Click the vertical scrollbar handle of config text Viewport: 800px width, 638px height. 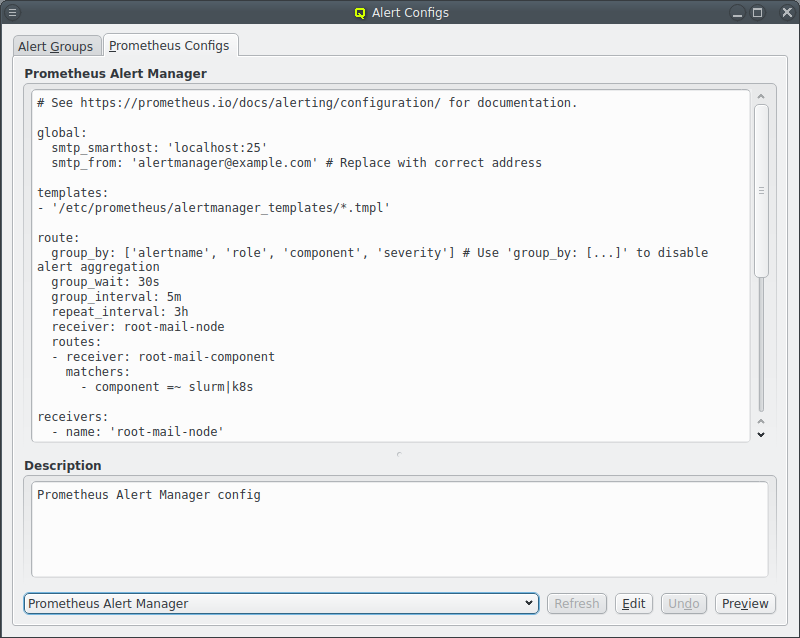pyautogui.click(x=761, y=191)
